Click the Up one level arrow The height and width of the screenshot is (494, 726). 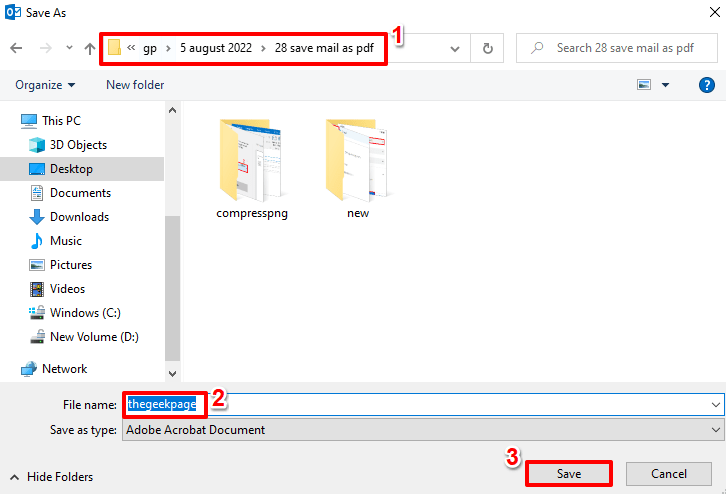point(90,48)
